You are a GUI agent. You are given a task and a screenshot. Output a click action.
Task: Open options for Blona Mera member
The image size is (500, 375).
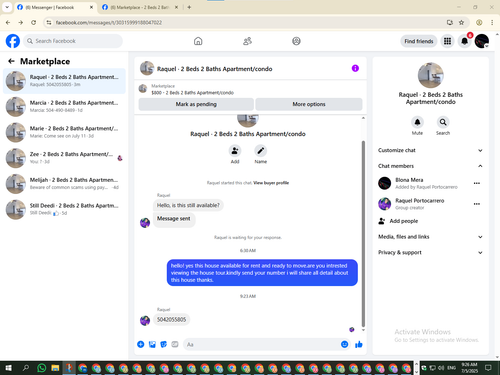(x=477, y=183)
